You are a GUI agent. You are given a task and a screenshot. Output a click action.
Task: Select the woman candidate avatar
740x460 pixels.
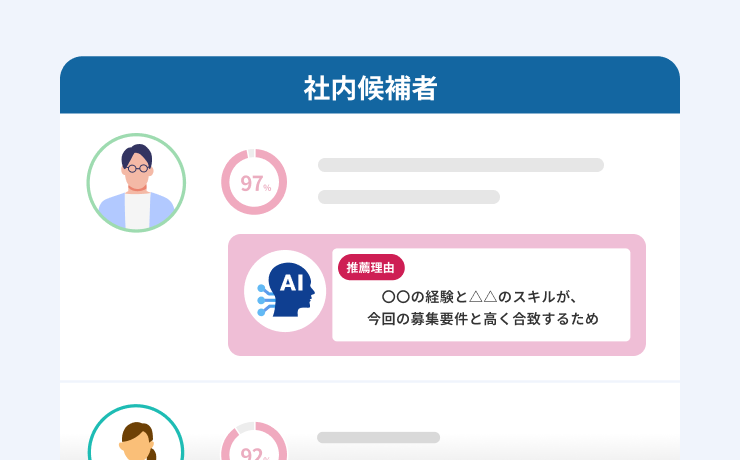click(x=136, y=436)
